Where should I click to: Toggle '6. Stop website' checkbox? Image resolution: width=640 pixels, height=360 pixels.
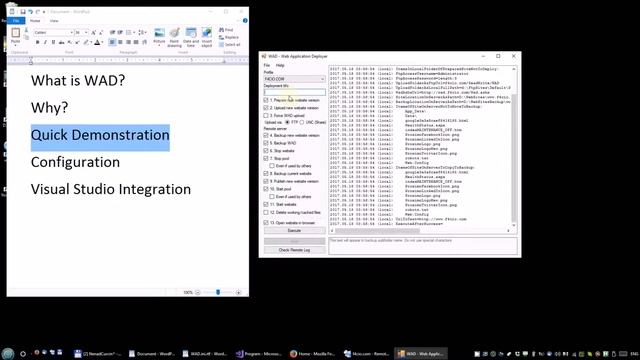pyautogui.click(x=266, y=151)
